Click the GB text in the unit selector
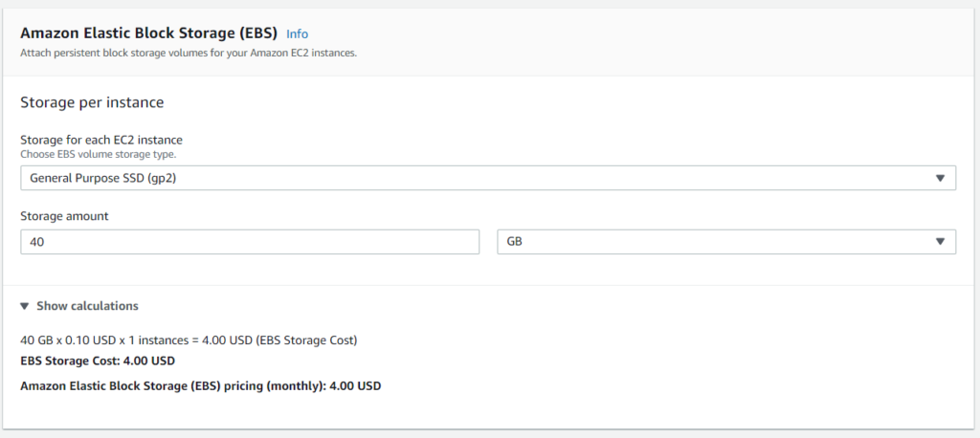The height and width of the screenshot is (438, 980). pyautogui.click(x=514, y=242)
